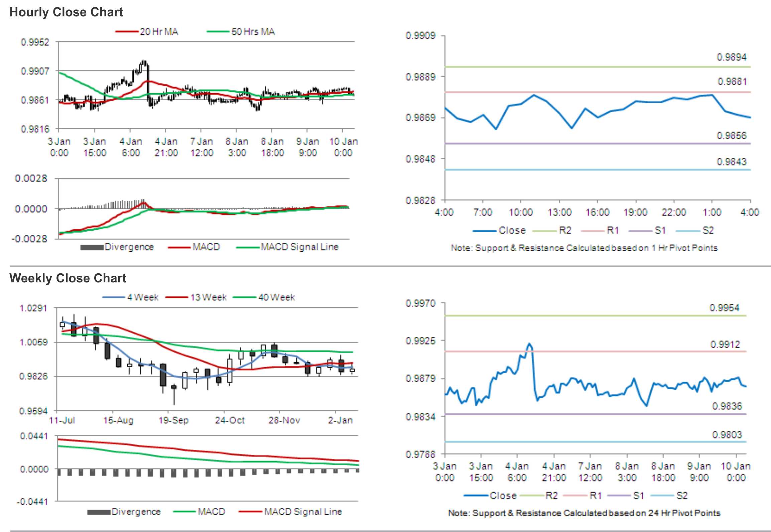Click the hourly MACD 'Divergence' legend label
Image resolution: width=771 pixels, height=532 pixels.
(129, 247)
